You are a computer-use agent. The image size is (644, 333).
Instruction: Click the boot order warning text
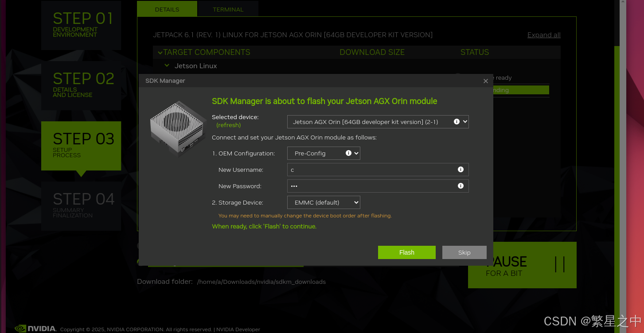[305, 216]
